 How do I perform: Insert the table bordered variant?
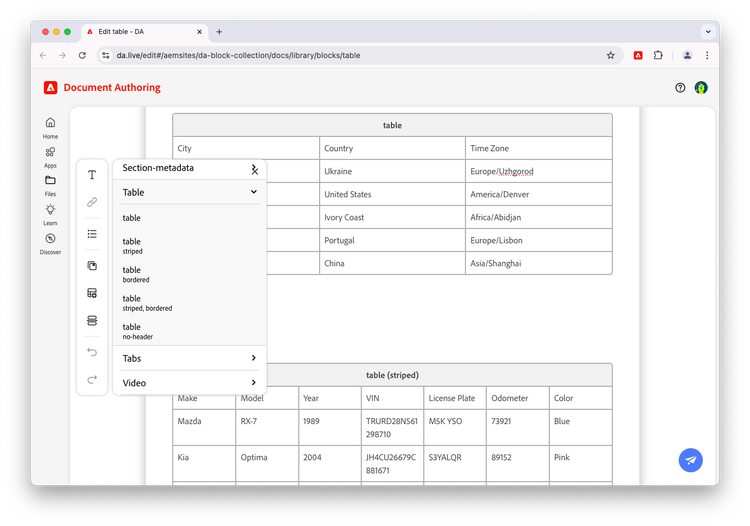click(190, 274)
